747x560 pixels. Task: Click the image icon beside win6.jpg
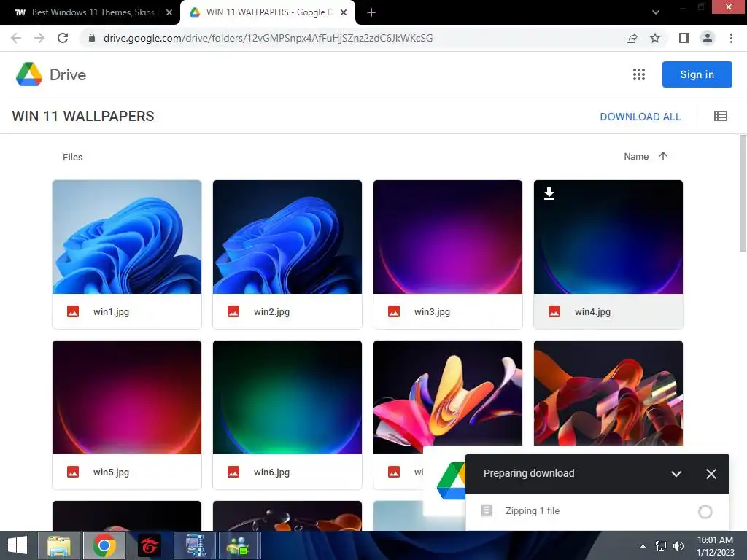pos(233,472)
